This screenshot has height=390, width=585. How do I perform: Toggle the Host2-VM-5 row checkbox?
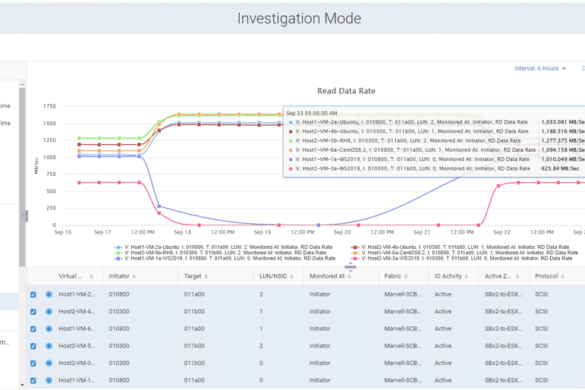33,346
